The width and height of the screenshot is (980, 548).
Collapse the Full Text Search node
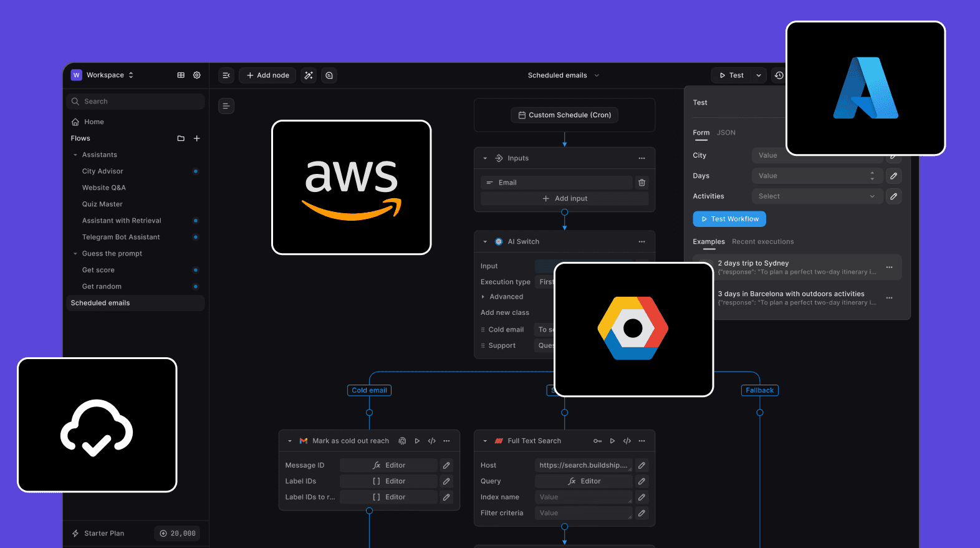(x=485, y=441)
